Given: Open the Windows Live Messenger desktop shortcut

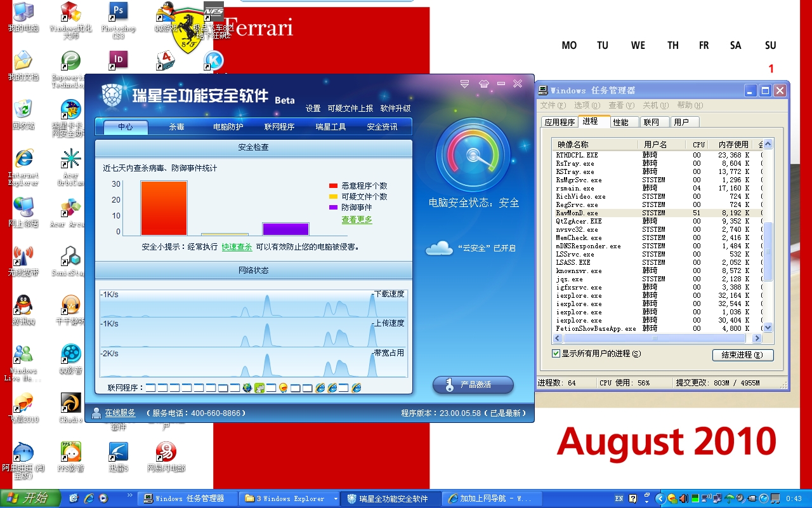Looking at the screenshot, I should coord(23,363).
